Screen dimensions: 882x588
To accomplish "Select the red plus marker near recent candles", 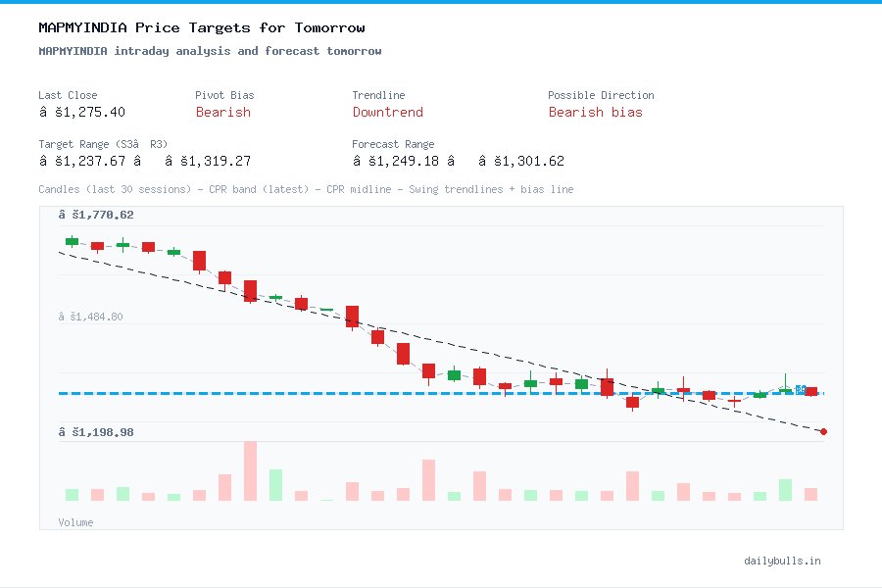I will tap(733, 400).
